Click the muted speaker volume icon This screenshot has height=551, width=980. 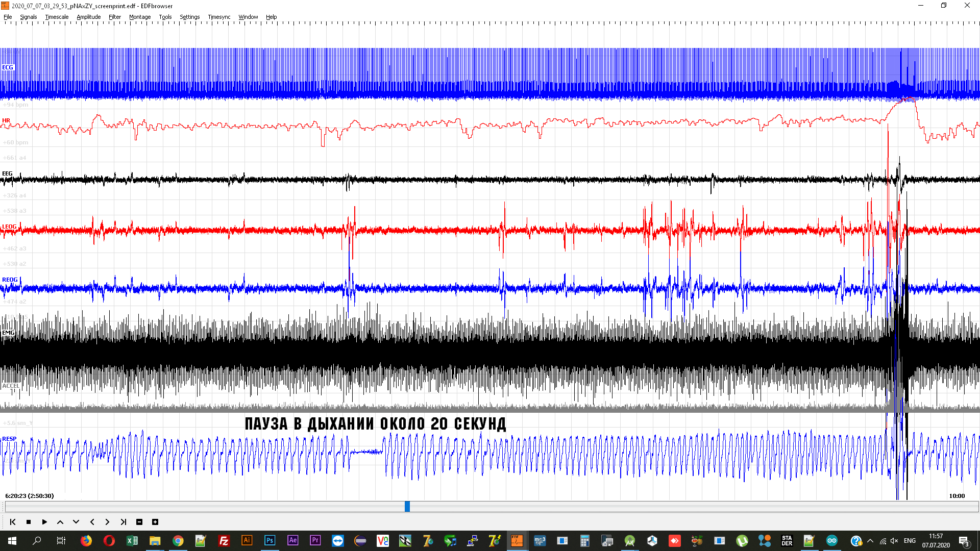click(894, 541)
